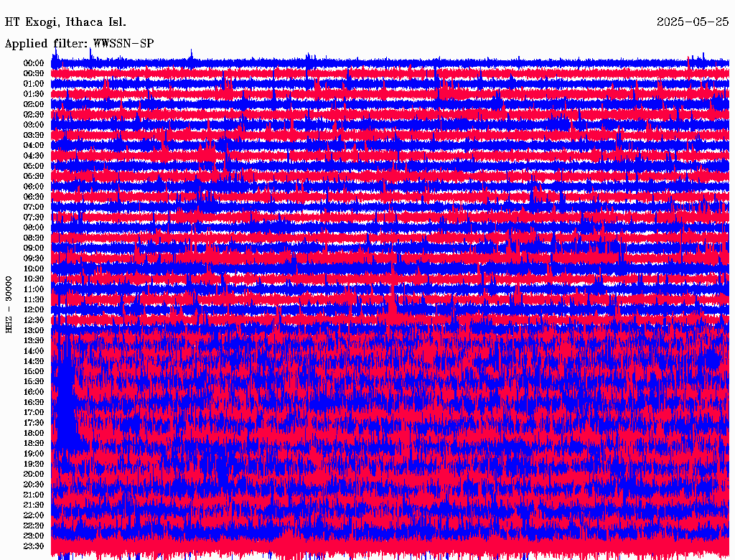Select the 23:00 time row label
This screenshot has height=560, width=735.
click(x=34, y=536)
